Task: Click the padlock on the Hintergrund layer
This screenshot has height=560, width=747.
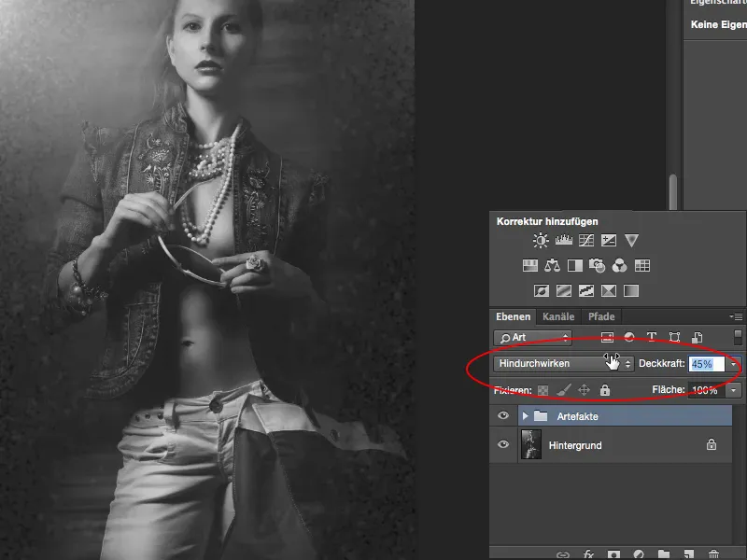Action: (712, 444)
